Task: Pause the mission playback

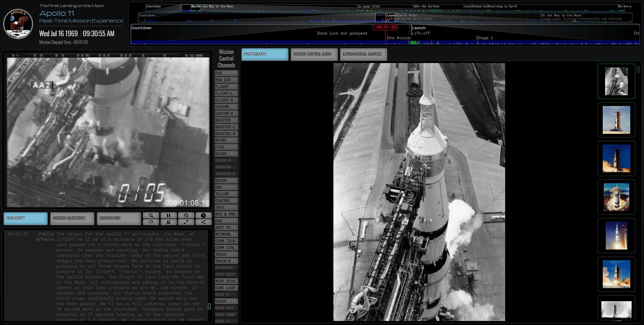Action: coord(168,215)
